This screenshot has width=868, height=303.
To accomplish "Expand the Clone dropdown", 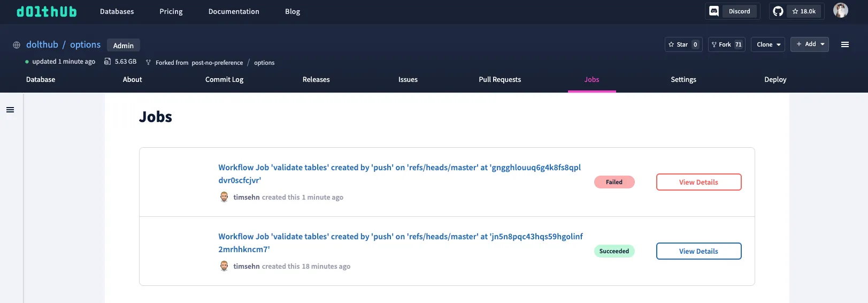I will pyautogui.click(x=768, y=44).
